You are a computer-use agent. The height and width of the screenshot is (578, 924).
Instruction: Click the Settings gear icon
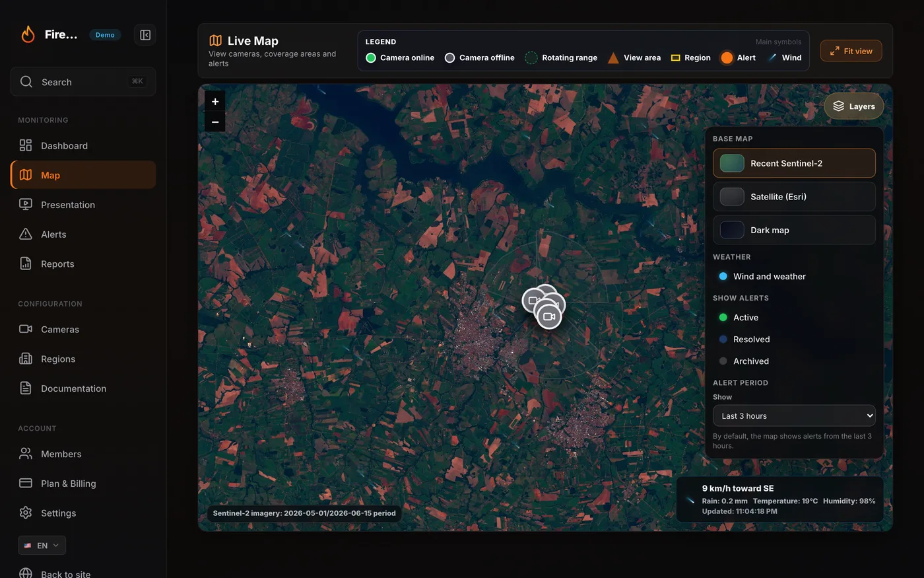[26, 513]
